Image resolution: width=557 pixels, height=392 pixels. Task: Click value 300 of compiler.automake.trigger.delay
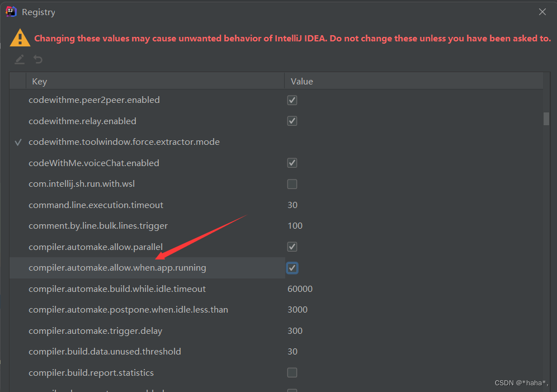point(295,330)
